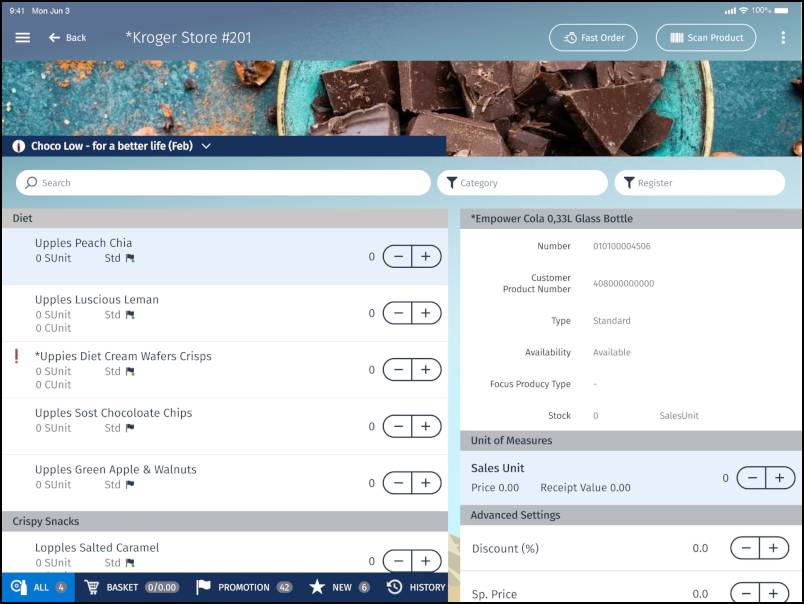Click the flag icon for Upples Peach Chia
The width and height of the screenshot is (804, 604).
click(130, 258)
